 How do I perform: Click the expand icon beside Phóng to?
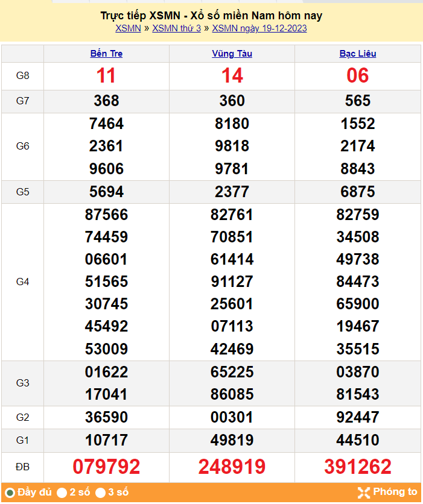click(363, 493)
